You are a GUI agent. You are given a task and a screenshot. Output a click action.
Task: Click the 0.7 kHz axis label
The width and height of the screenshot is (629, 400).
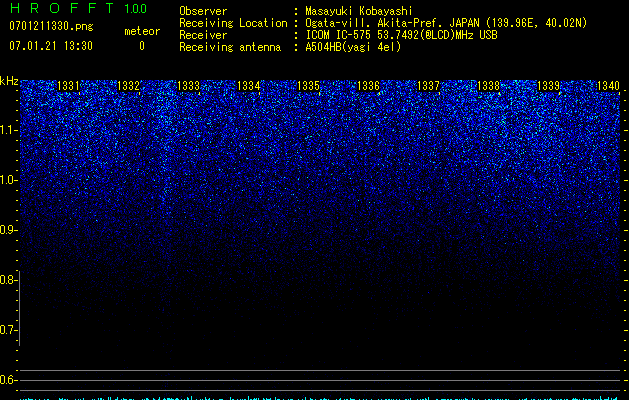pos(7,330)
